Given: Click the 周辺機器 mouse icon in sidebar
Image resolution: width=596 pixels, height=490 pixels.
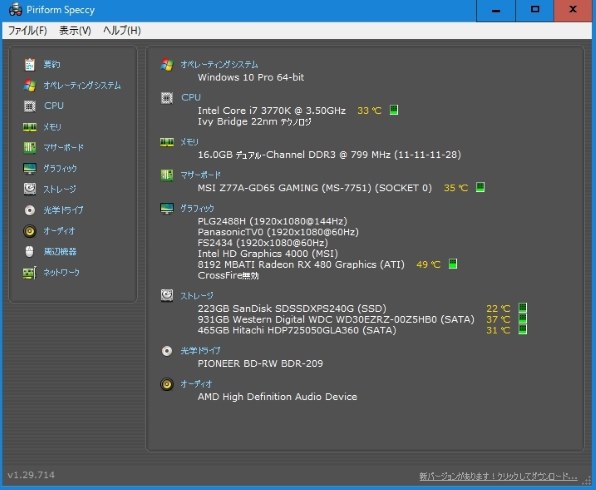Looking at the screenshot, I should [30, 251].
